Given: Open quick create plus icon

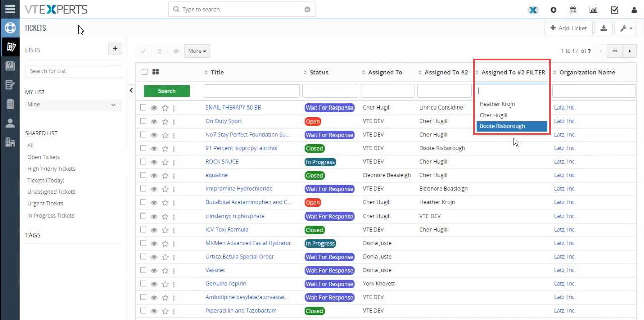Looking at the screenshot, I should tap(553, 10).
